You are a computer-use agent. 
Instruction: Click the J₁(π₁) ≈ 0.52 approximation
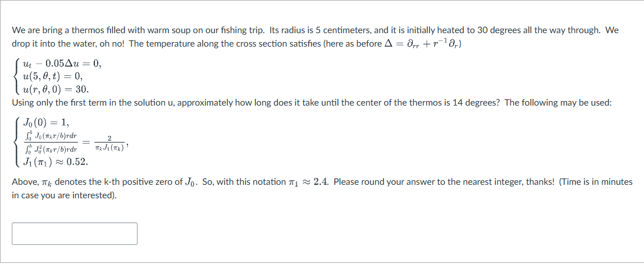(54, 162)
